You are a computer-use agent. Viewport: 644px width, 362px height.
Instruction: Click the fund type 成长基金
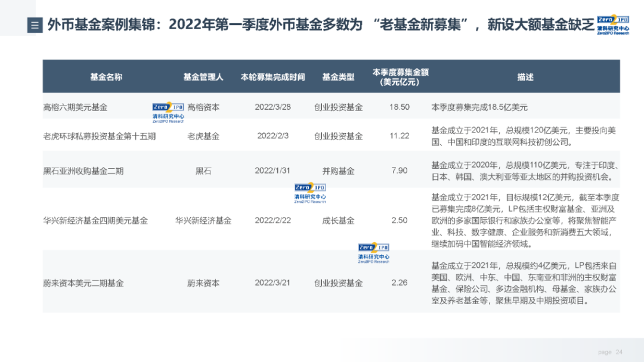339,221
